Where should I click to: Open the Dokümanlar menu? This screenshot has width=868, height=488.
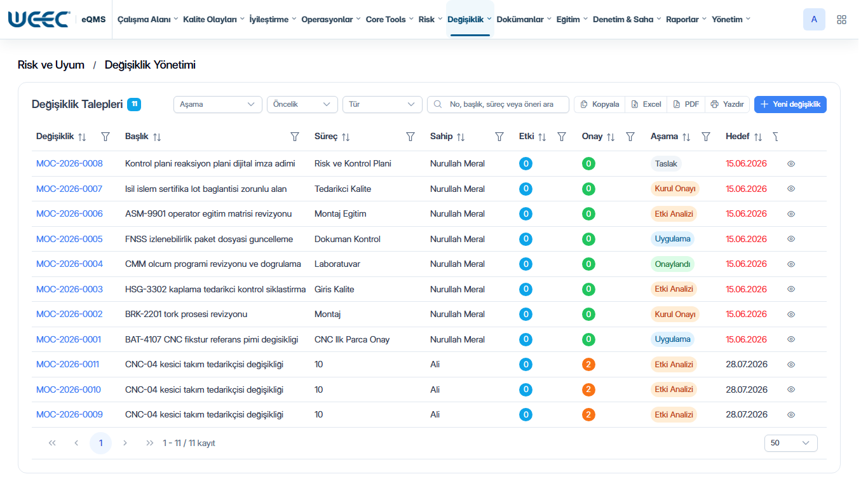coord(524,20)
